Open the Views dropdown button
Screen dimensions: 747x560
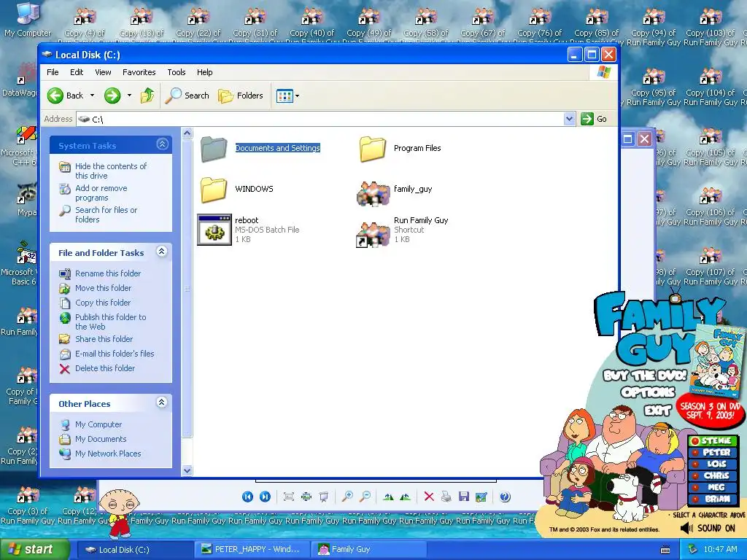(x=287, y=96)
